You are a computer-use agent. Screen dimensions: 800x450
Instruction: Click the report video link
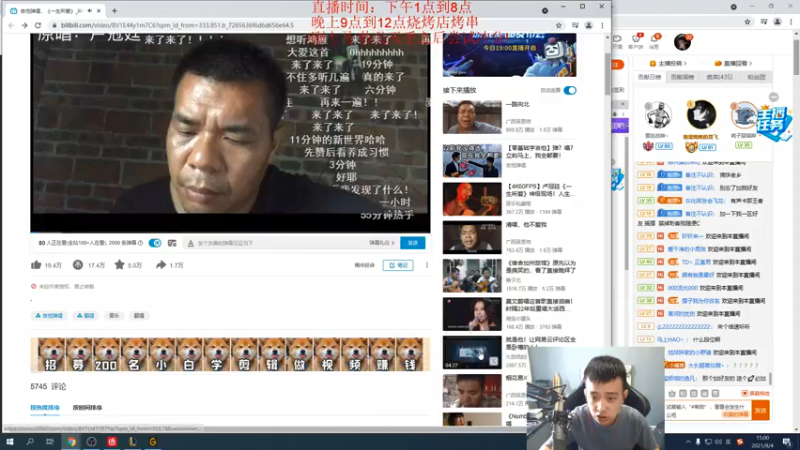[364, 265]
